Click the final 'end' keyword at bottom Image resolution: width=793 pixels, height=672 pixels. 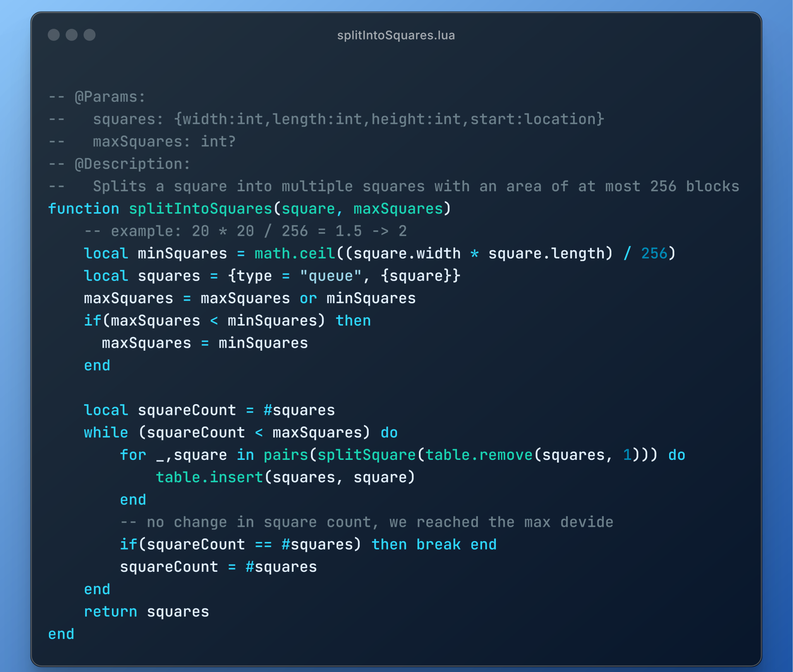click(x=61, y=634)
